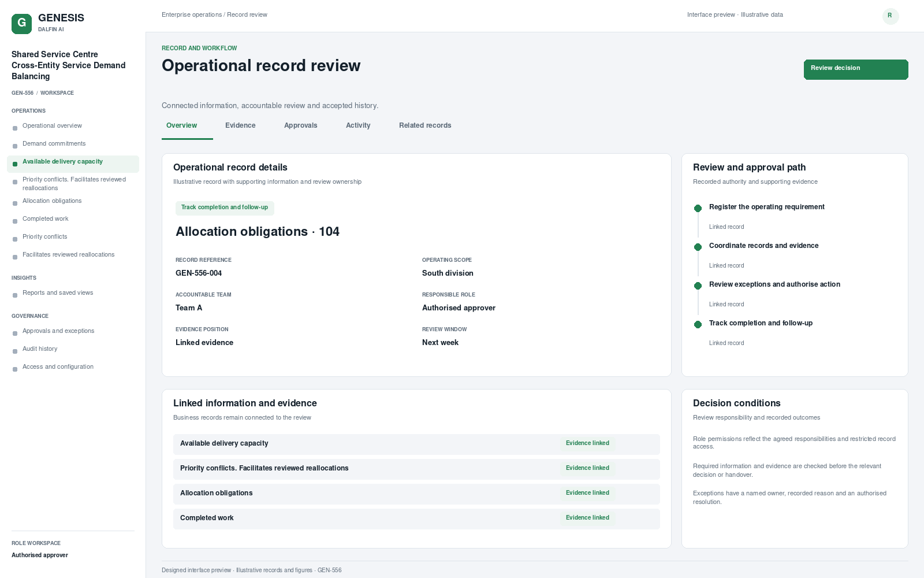Open the R user avatar
The height and width of the screenshot is (578, 924).
891,16
